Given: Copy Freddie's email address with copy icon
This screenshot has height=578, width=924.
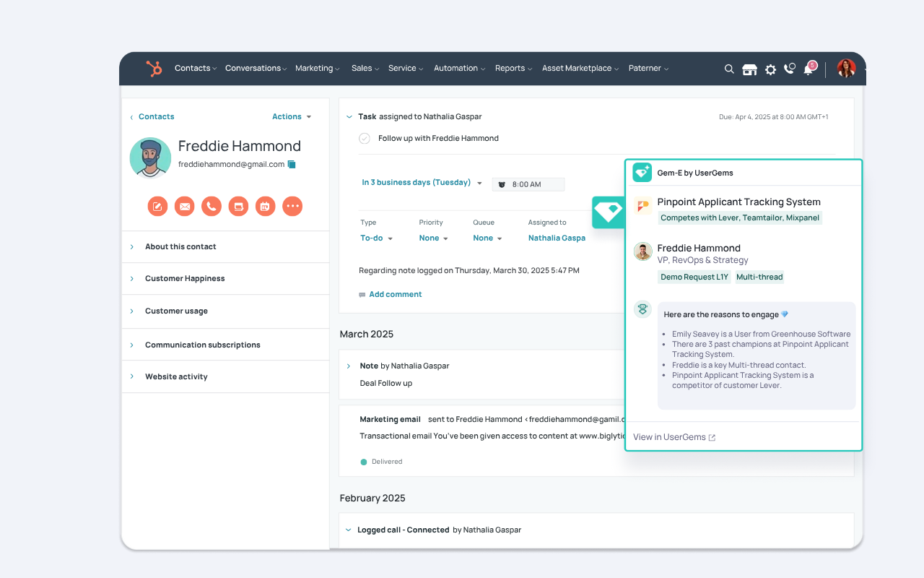Looking at the screenshot, I should [292, 165].
